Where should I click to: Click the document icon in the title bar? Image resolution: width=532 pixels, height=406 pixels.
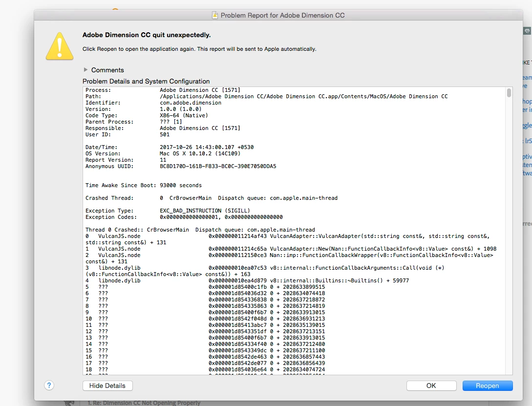(215, 15)
